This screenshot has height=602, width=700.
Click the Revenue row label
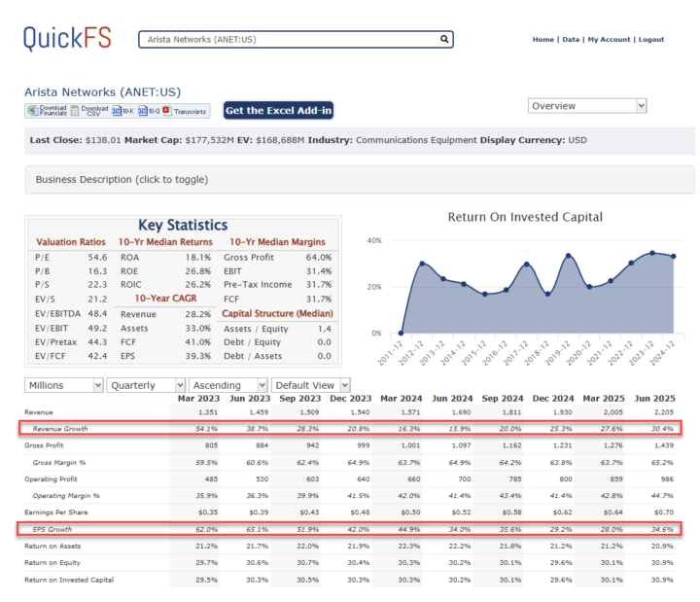coord(38,412)
